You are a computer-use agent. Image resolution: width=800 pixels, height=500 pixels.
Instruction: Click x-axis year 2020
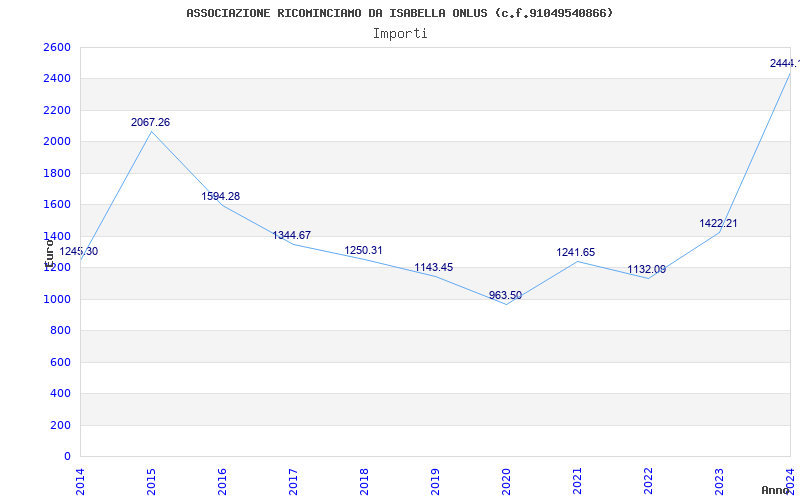point(506,482)
